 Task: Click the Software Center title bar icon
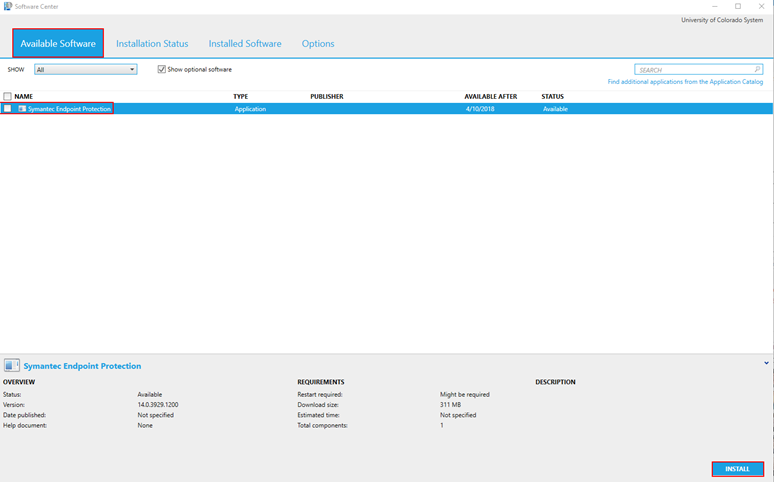click(x=8, y=6)
